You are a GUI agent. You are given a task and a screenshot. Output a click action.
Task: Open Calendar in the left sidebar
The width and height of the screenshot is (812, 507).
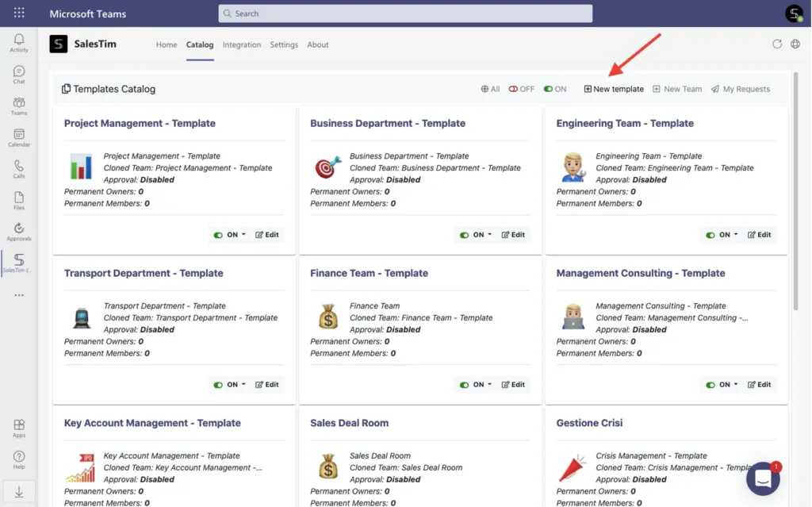19,138
